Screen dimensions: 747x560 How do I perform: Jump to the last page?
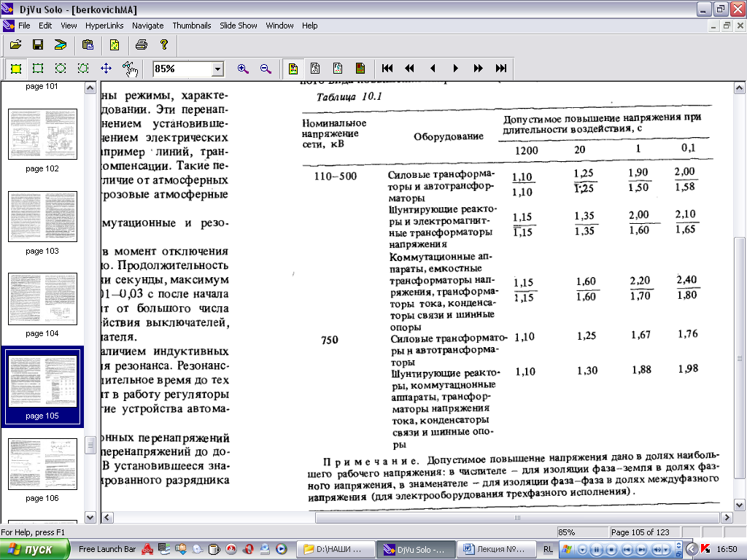click(x=500, y=69)
